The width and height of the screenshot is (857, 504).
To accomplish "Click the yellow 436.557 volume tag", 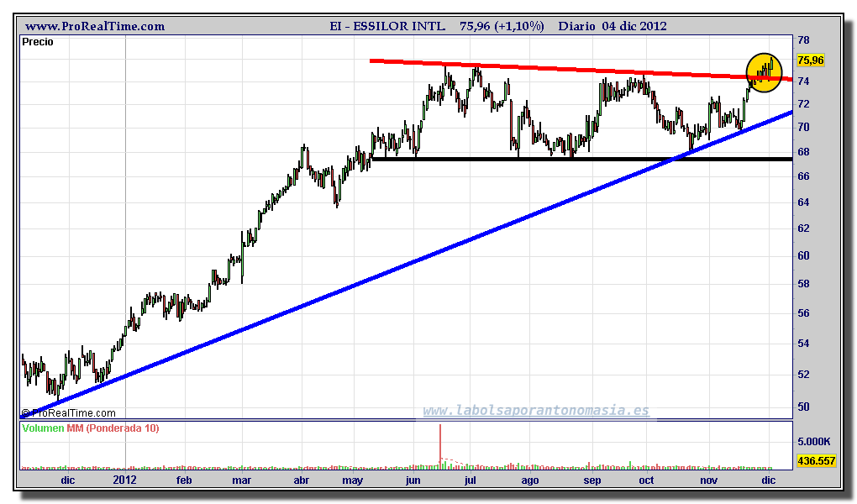I will pos(815,461).
